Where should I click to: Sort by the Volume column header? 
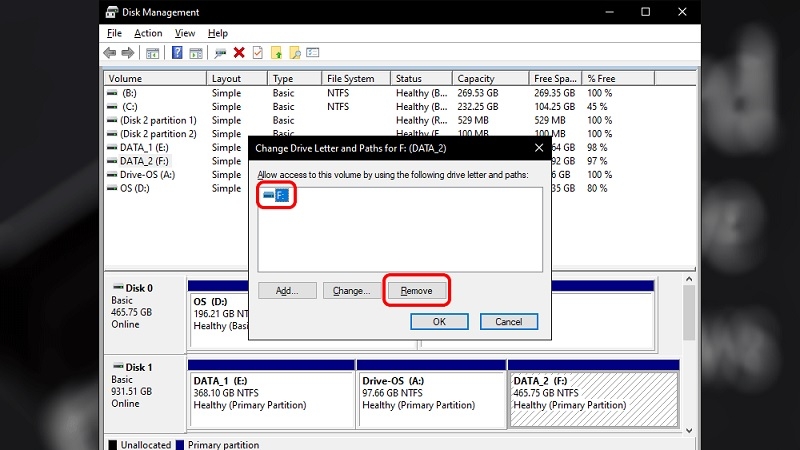(155, 79)
